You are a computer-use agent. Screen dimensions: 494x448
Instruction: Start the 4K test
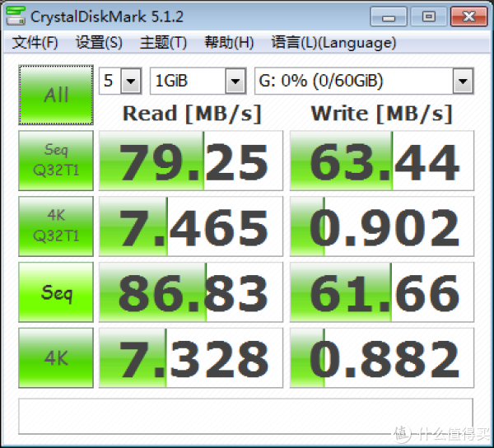tap(56, 358)
